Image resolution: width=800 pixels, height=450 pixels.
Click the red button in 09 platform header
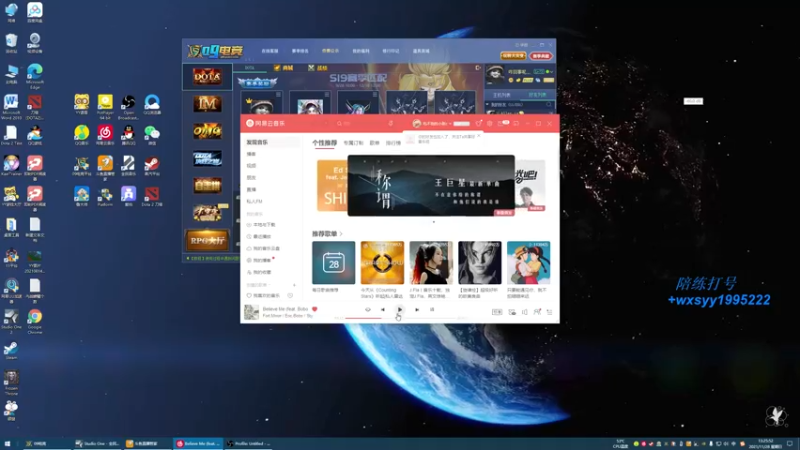(541, 56)
